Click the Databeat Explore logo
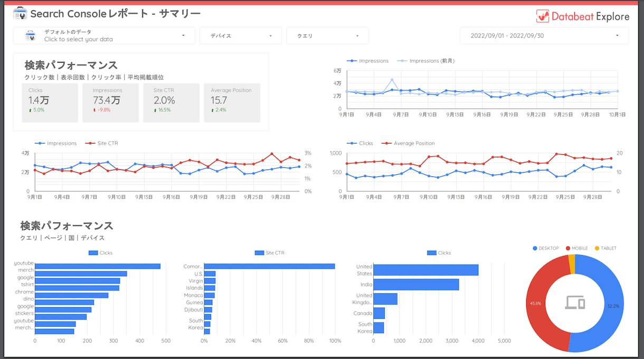This screenshot has width=644, height=359. coord(583,16)
